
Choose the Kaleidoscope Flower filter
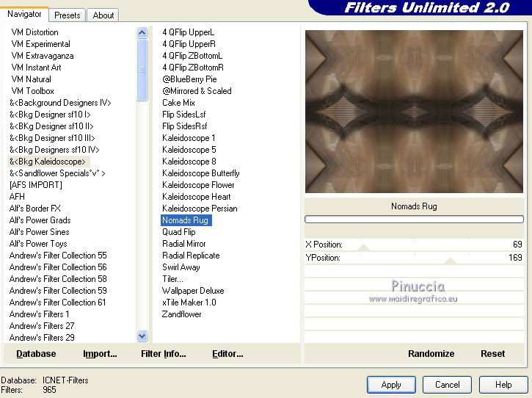click(x=198, y=185)
